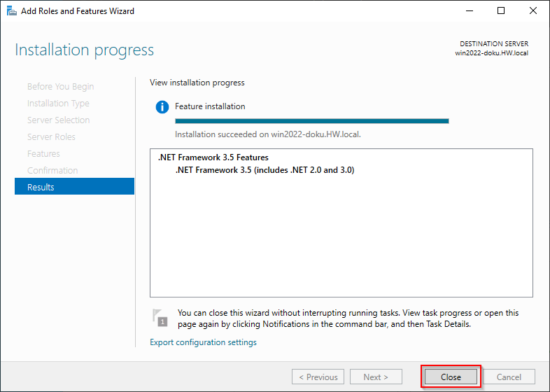550x392 pixels.
Task: Select the Features step in sidebar
Action: 43,154
